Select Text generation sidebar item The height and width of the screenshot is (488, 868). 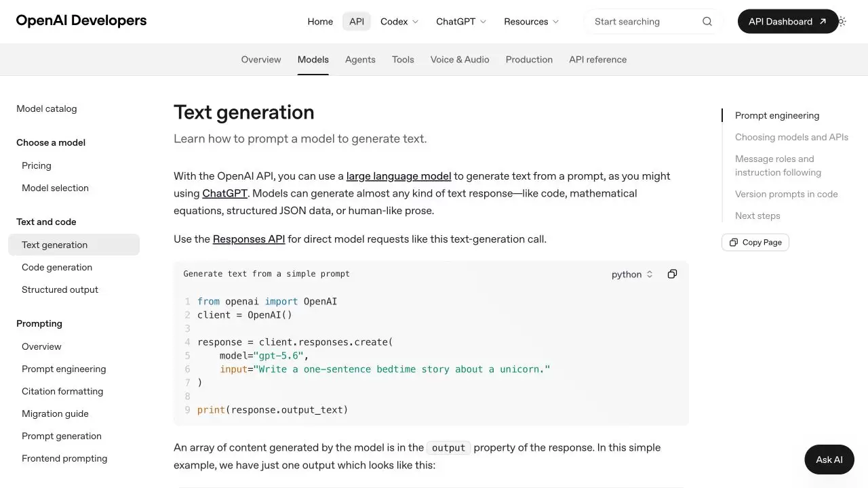74,245
